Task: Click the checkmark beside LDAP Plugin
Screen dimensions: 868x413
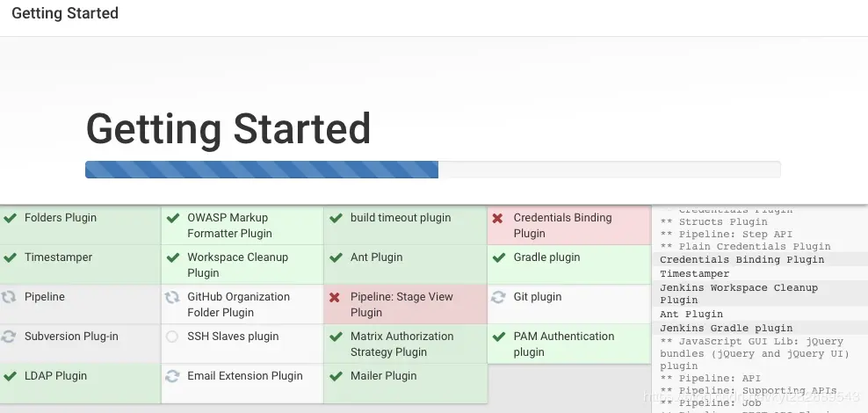Action: coord(10,376)
